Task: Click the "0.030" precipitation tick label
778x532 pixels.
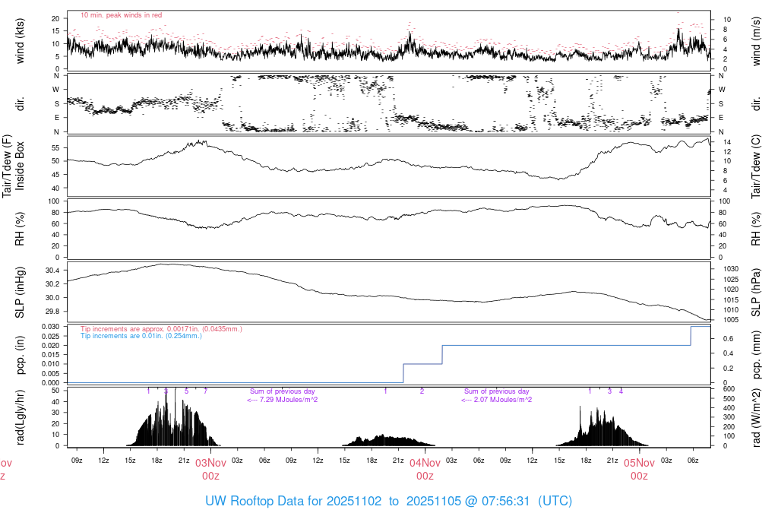Action: click(50, 327)
